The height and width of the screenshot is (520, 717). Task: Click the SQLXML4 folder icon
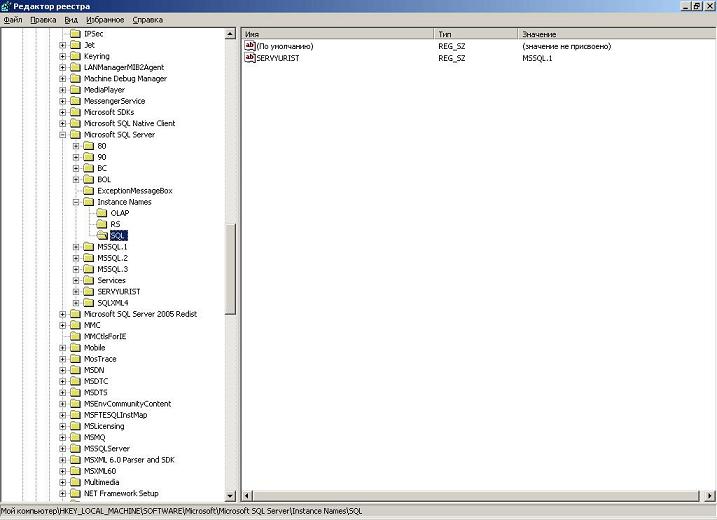(88, 303)
